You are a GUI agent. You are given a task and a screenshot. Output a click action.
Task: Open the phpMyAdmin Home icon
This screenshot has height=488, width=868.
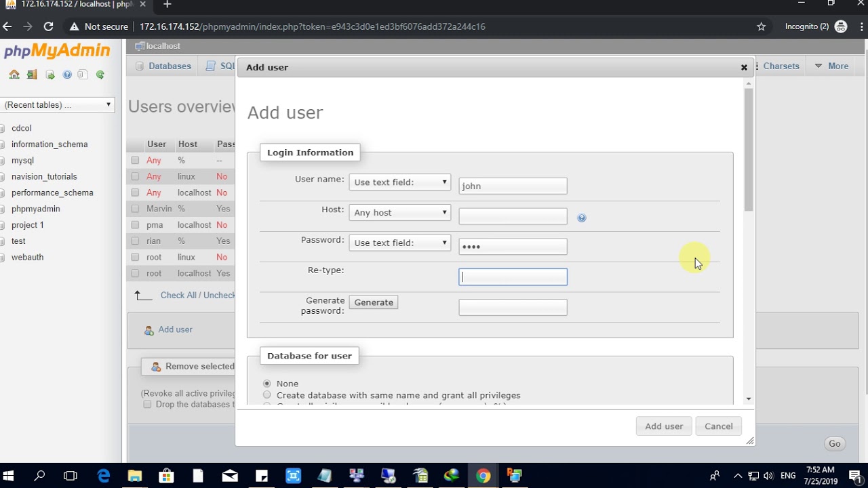click(14, 75)
